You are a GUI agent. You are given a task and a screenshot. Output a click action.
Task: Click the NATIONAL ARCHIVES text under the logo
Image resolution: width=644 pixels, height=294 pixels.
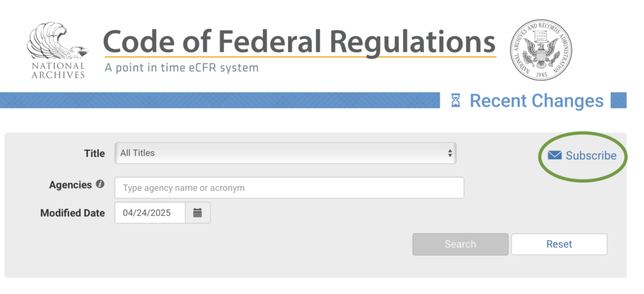tap(57, 70)
